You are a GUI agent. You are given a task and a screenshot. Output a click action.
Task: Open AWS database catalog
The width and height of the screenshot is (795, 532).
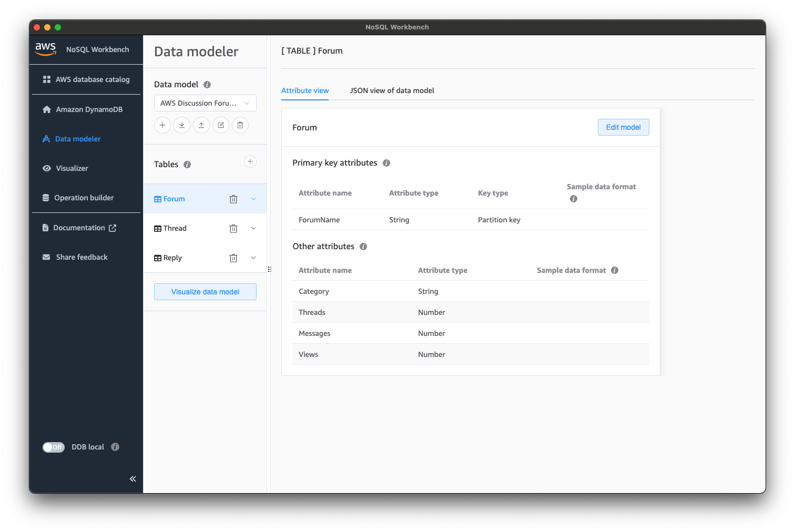tap(86, 79)
